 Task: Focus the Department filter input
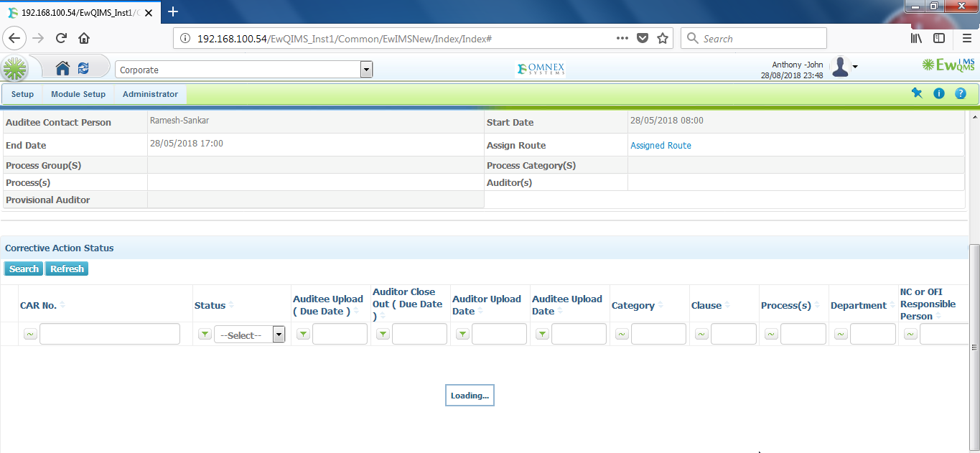pyautogui.click(x=873, y=334)
